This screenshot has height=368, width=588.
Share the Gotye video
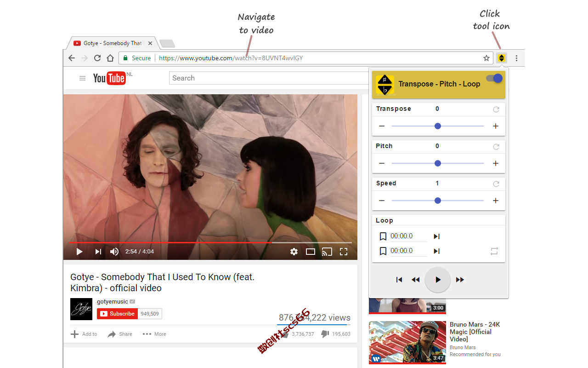[x=120, y=334]
